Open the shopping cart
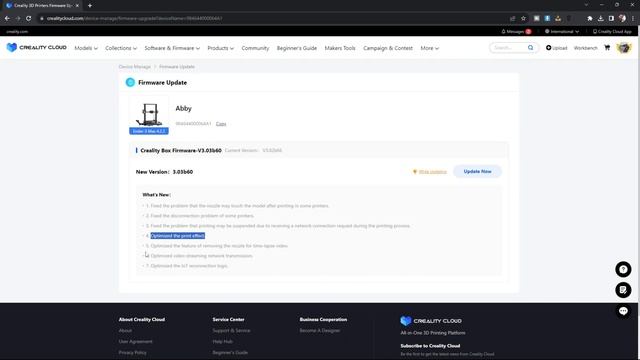 (607, 48)
